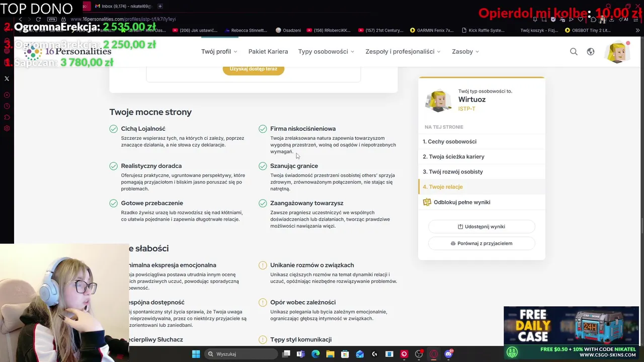
Task: Switch to the Gmail Inbox tab
Action: [123, 6]
